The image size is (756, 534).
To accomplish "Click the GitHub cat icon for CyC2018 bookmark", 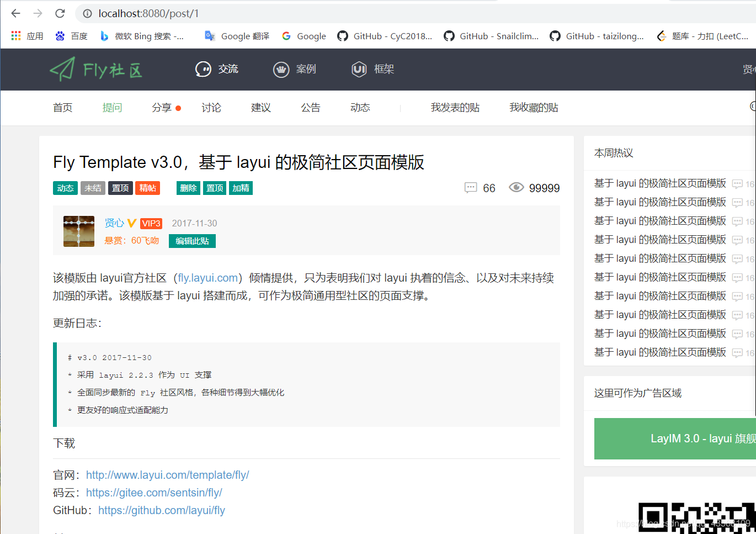I will [344, 36].
